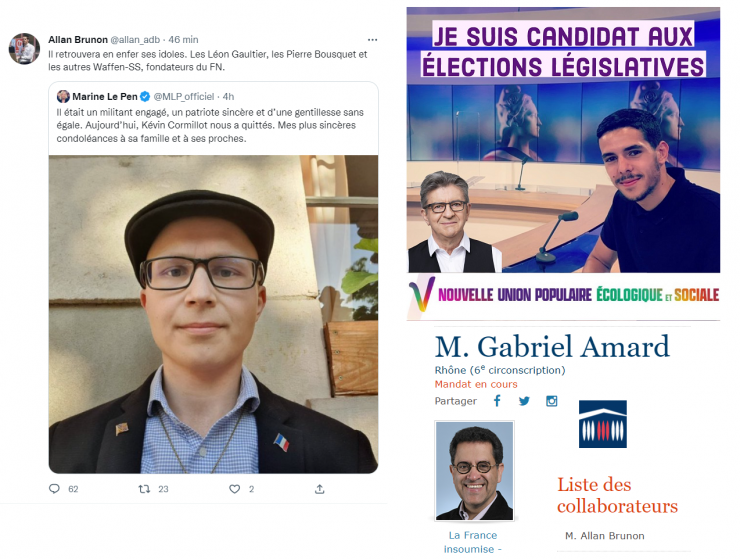Image resolution: width=740 pixels, height=559 pixels.
Task: Click the Assemblée nationale logo
Action: (603, 423)
